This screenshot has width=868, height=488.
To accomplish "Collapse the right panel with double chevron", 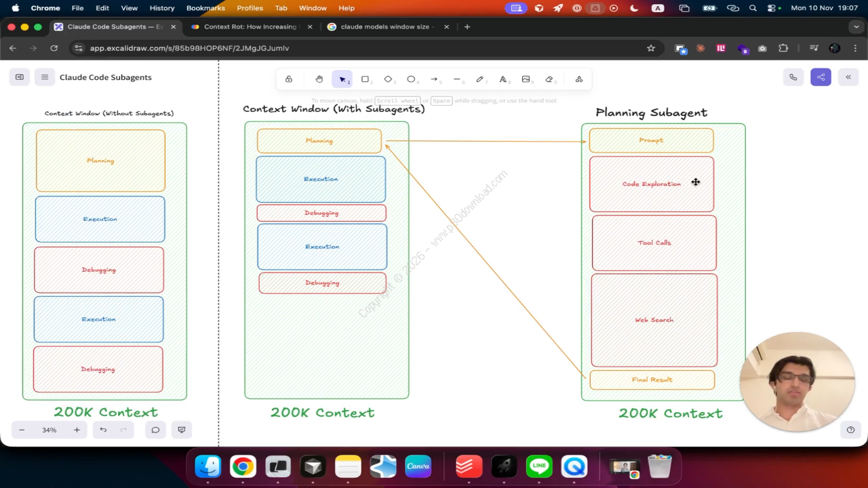I will click(848, 77).
